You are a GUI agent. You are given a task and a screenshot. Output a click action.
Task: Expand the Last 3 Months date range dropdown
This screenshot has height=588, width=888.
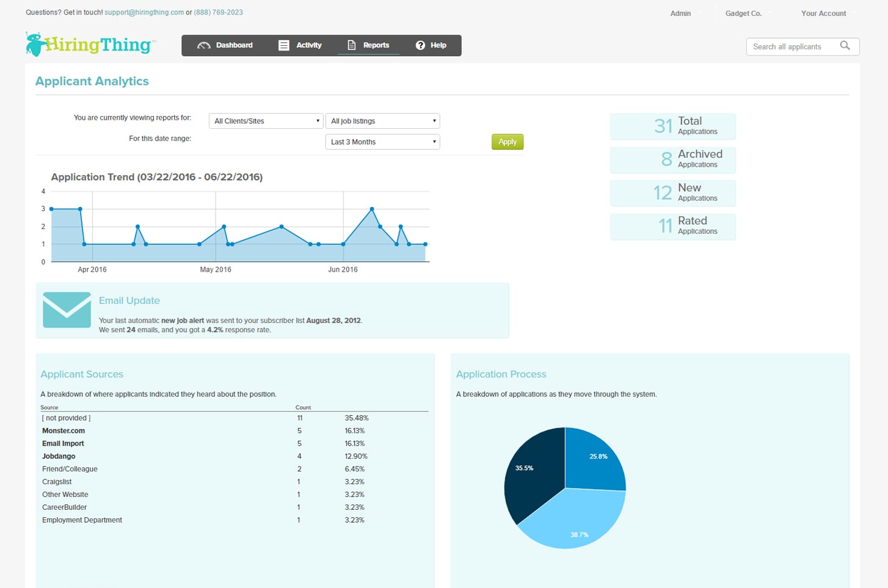coord(382,142)
